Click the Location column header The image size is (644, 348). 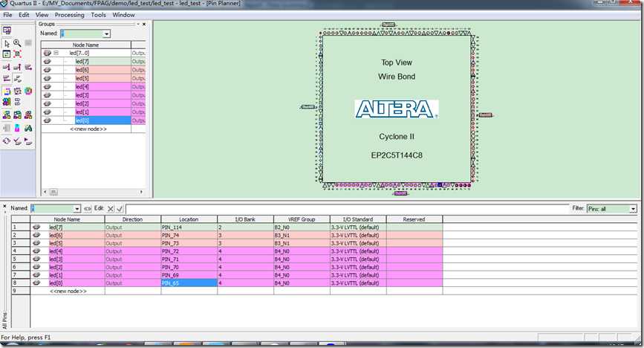point(189,219)
